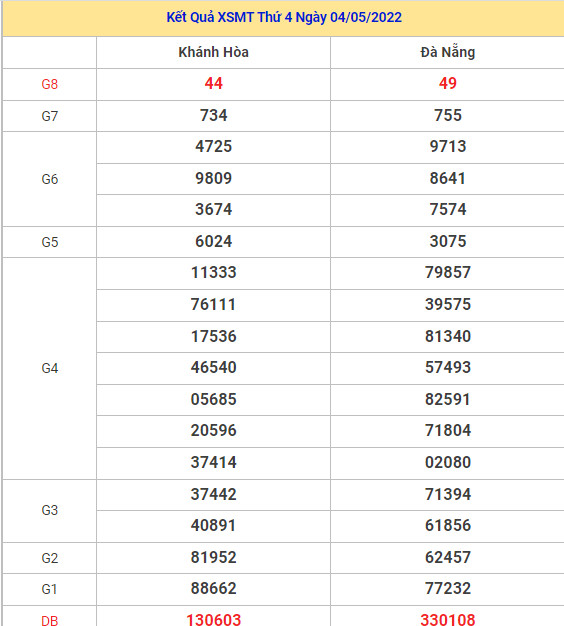Click the G3 row label
Screen dimensions: 564x626
click(50, 511)
